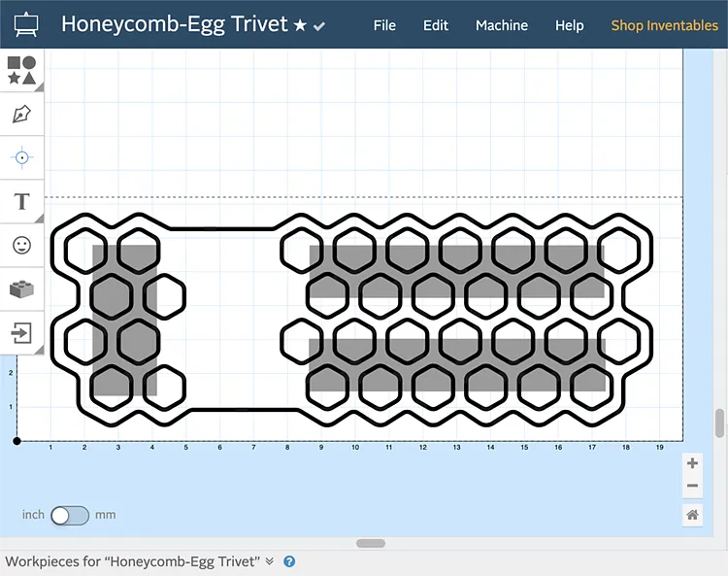Click the zoom in plus button
The image size is (728, 576).
tap(692, 463)
